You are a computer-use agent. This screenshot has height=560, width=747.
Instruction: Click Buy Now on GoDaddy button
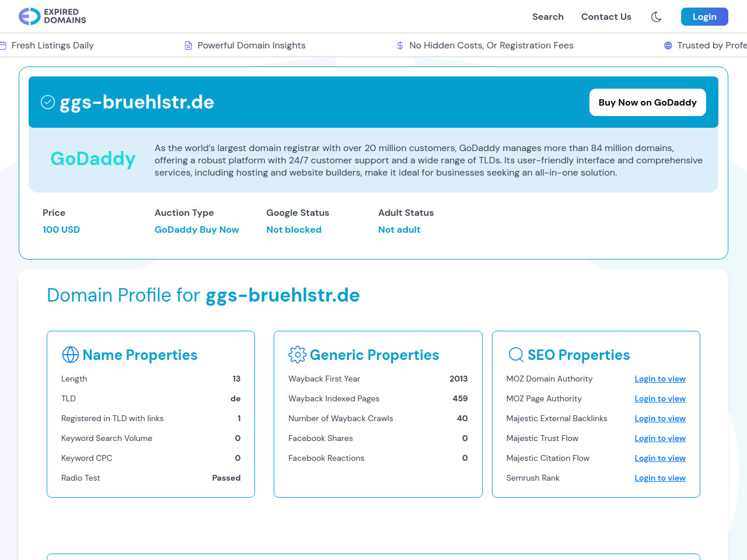pos(647,103)
